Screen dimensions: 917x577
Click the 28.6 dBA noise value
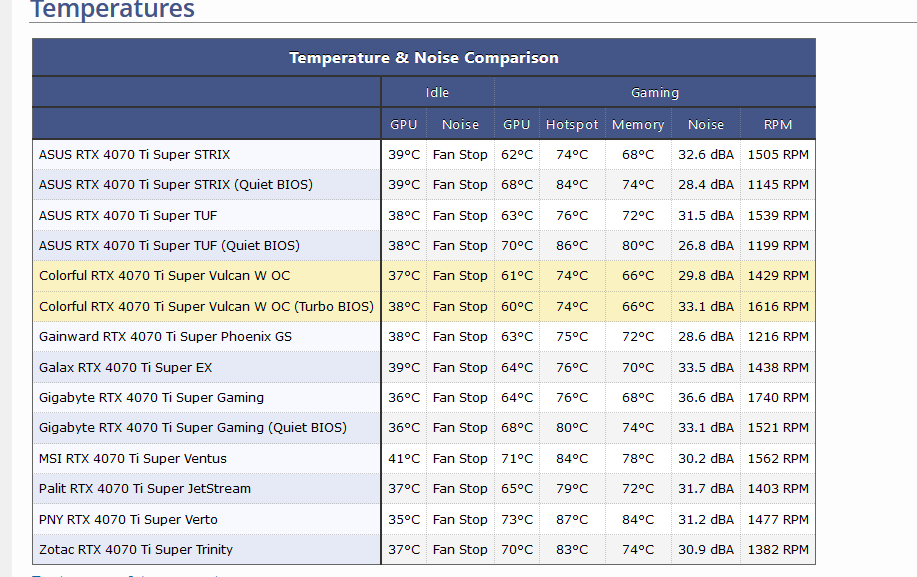click(x=706, y=337)
